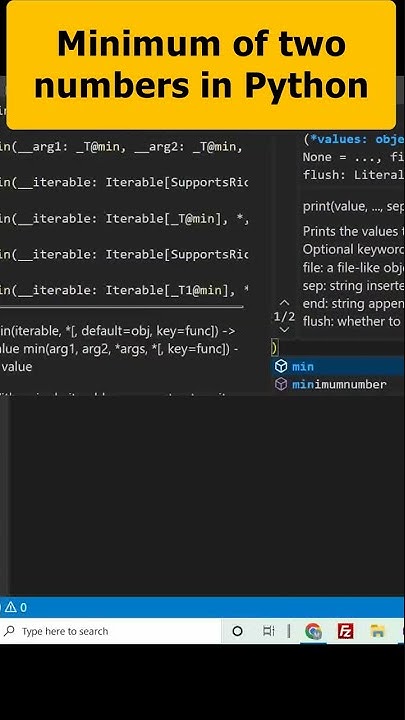Open File Explorer from the taskbar
The height and width of the screenshot is (720, 405).
377,631
